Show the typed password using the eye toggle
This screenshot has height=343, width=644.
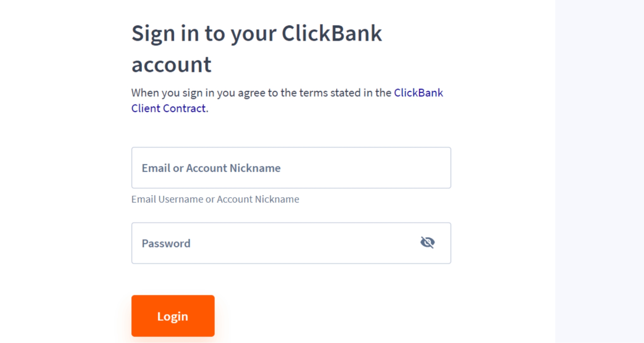pyautogui.click(x=427, y=242)
